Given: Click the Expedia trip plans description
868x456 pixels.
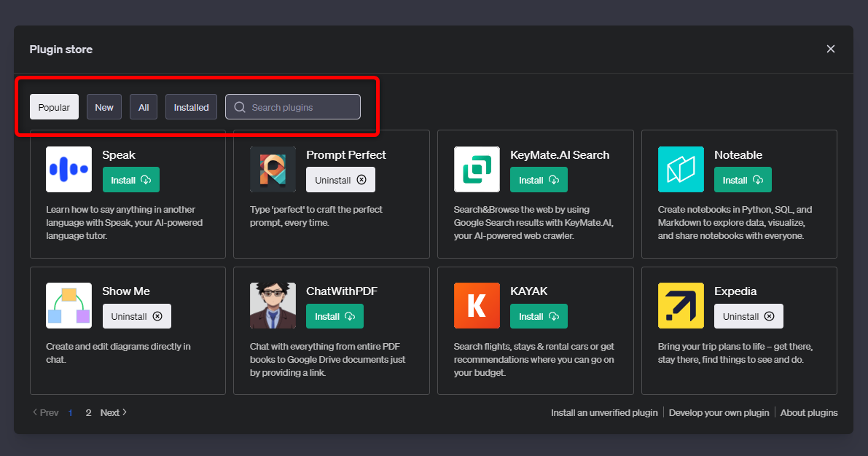Looking at the screenshot, I should point(735,353).
